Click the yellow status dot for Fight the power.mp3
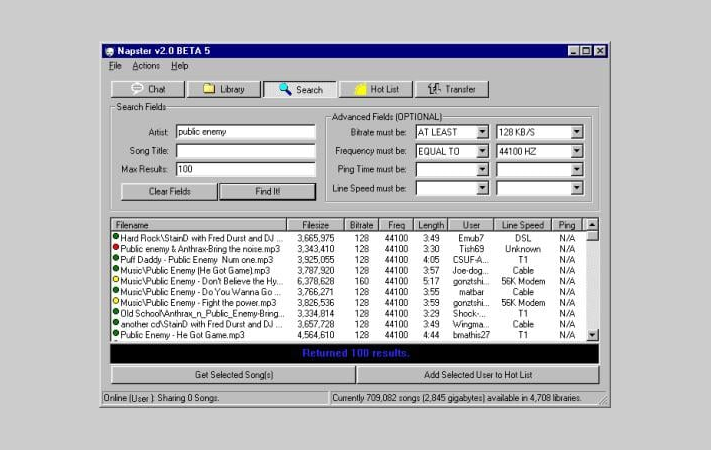The image size is (711, 450). 116,301
